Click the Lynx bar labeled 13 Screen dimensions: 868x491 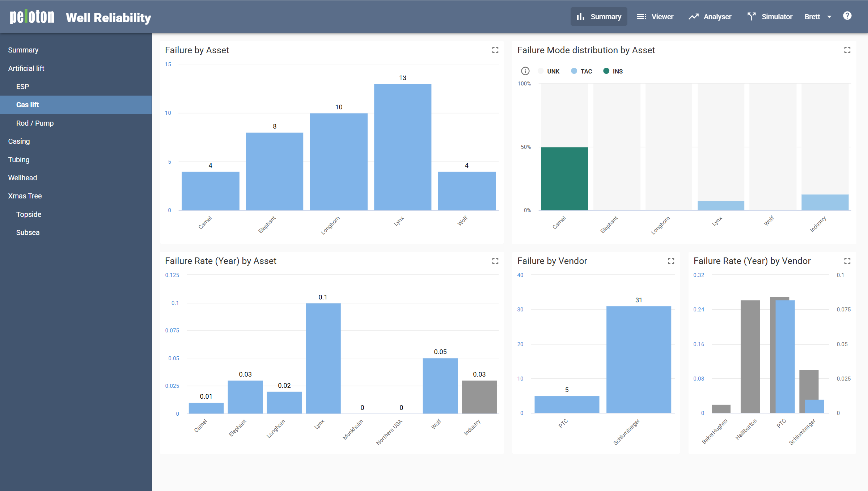coord(402,147)
